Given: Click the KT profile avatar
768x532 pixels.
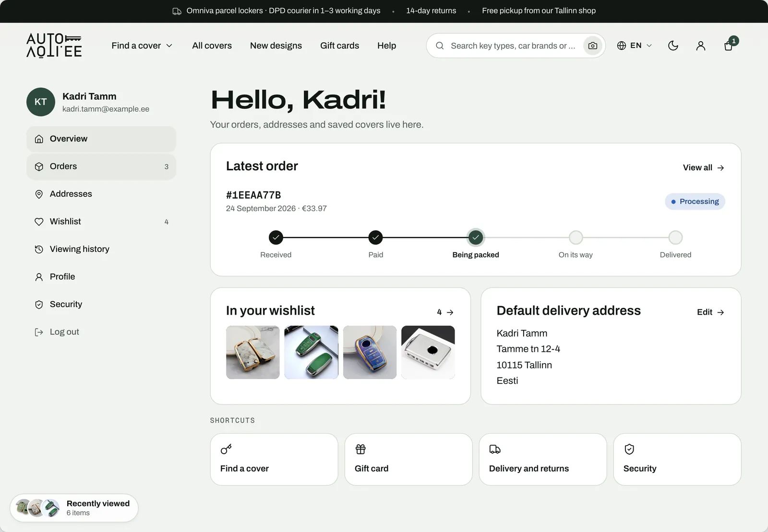Looking at the screenshot, I should [41, 102].
